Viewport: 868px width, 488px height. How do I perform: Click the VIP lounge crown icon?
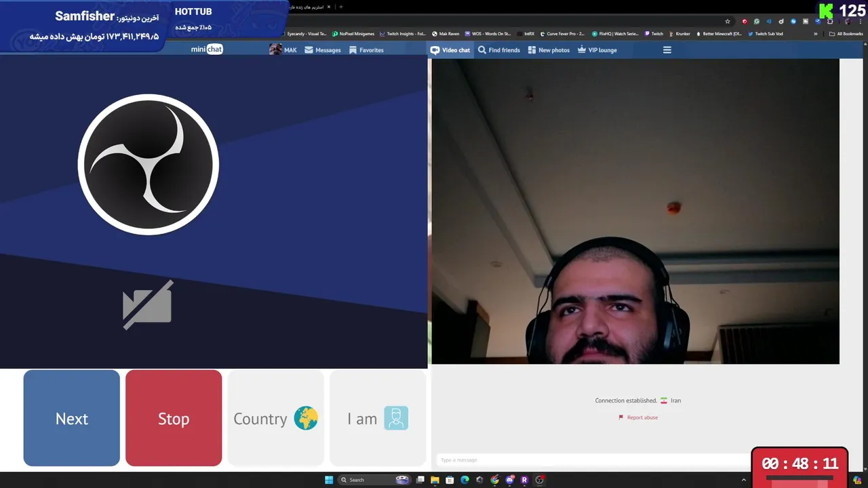[582, 49]
